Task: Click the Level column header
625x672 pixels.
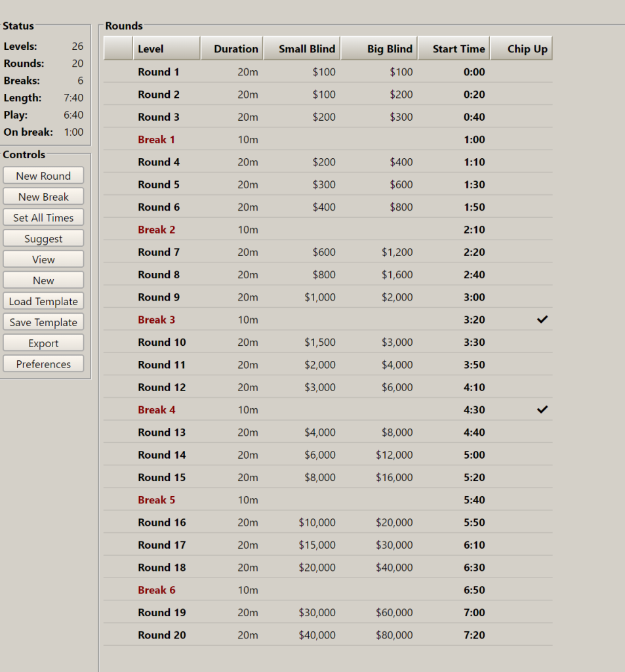Action: coord(166,49)
